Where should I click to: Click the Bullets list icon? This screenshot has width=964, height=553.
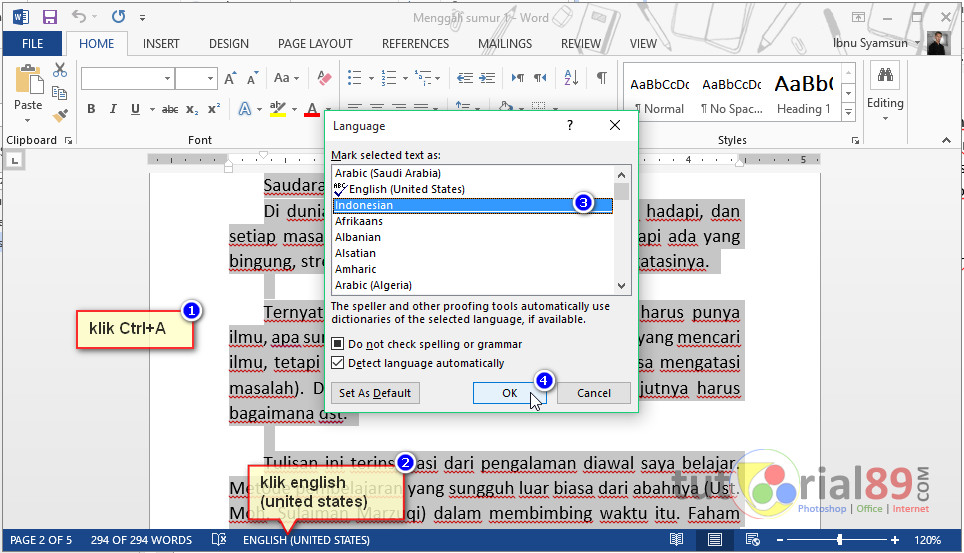354,78
